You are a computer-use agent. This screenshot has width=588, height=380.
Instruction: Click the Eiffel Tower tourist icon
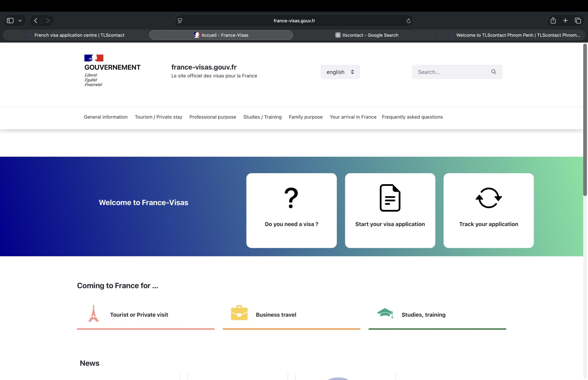click(x=93, y=313)
